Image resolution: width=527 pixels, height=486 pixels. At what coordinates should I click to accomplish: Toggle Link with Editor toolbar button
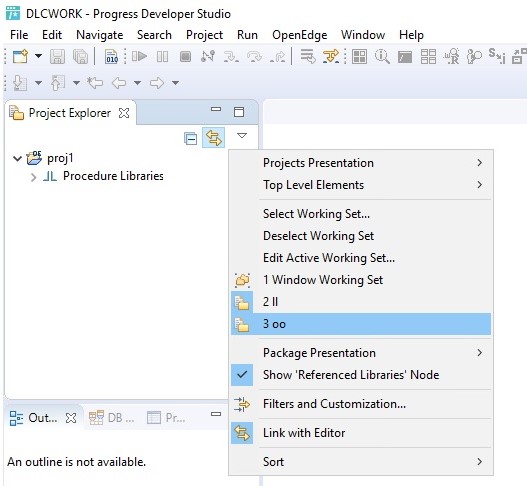pyautogui.click(x=213, y=138)
